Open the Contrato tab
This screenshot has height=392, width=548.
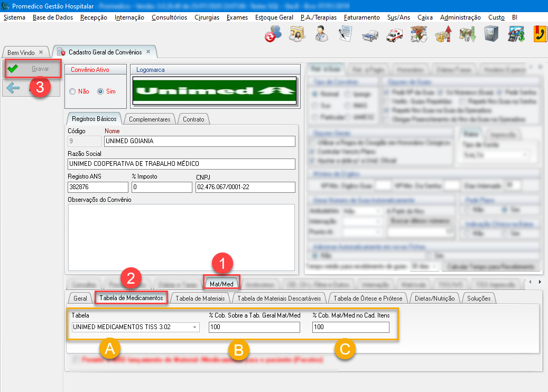click(x=193, y=119)
